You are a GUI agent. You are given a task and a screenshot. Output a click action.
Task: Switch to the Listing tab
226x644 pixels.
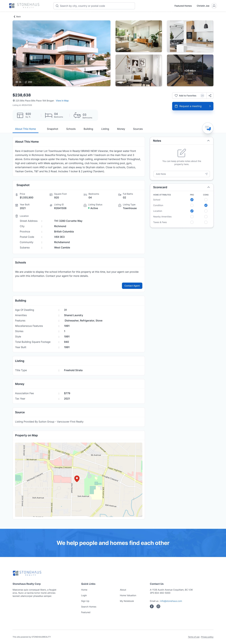coord(105,129)
